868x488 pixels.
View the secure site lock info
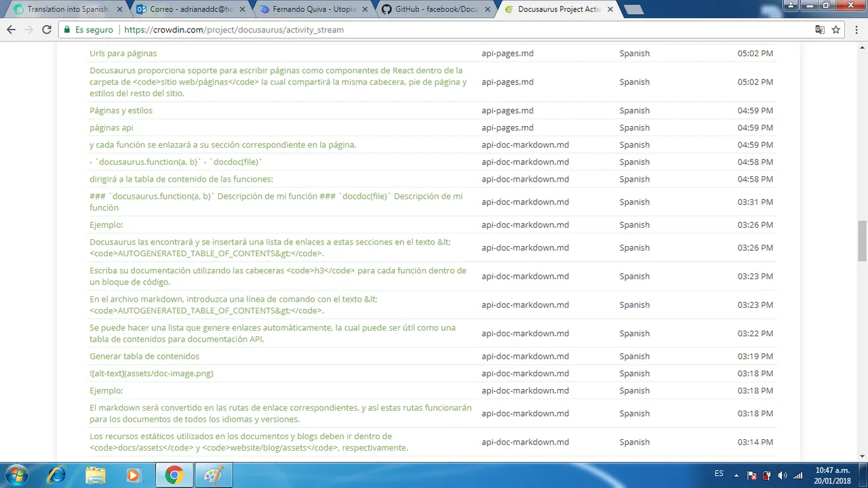89,30
